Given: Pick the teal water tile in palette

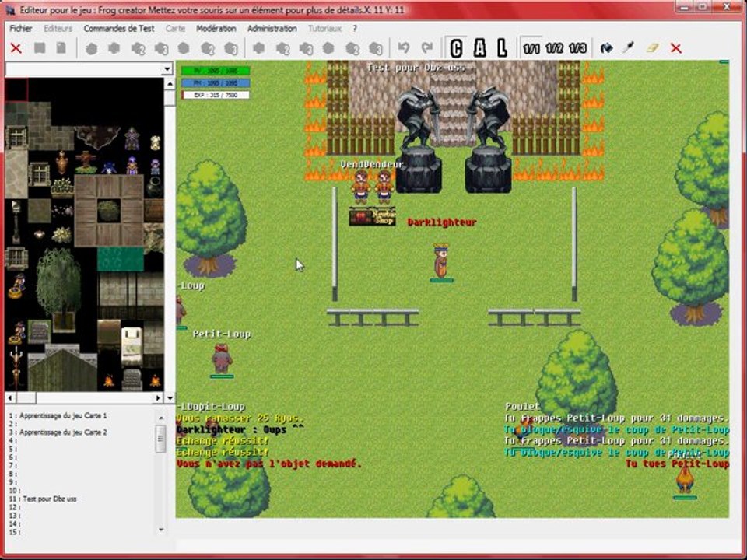Looking at the screenshot, I should 121,260.
